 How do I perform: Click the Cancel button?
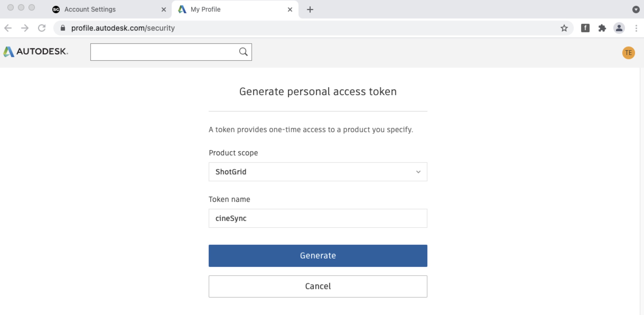tap(318, 286)
